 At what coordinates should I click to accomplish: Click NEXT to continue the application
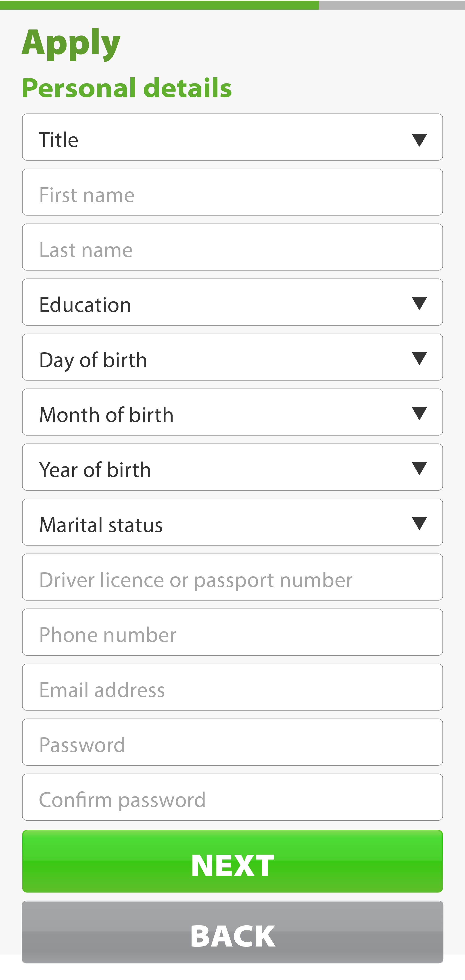(232, 861)
